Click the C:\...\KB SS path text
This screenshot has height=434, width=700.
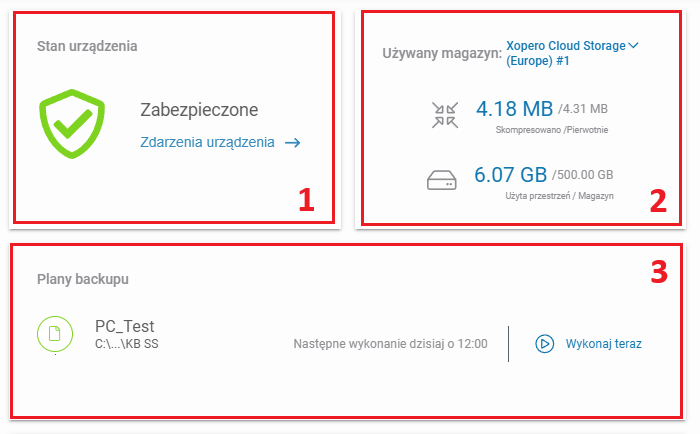pos(126,344)
